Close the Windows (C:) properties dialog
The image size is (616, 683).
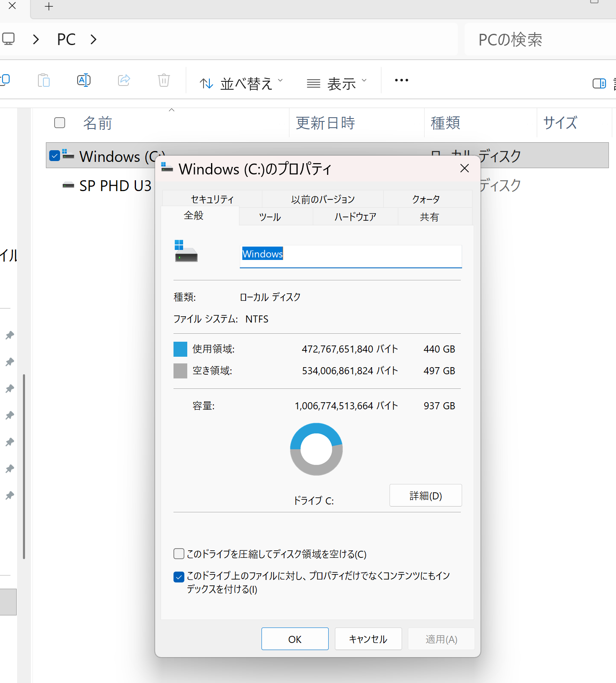click(x=465, y=168)
